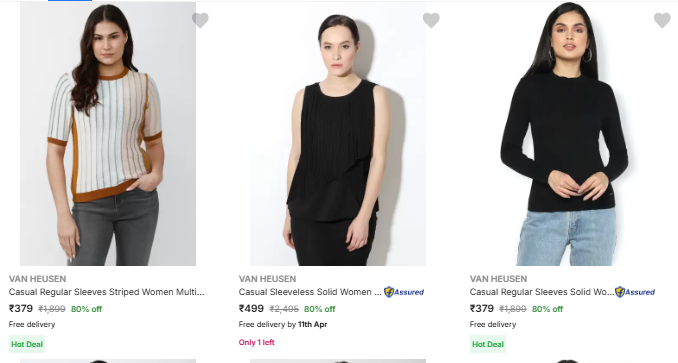Click Free delivery by 11th Apr text
Image resolution: width=678 pixels, height=363 pixels.
[x=283, y=324]
